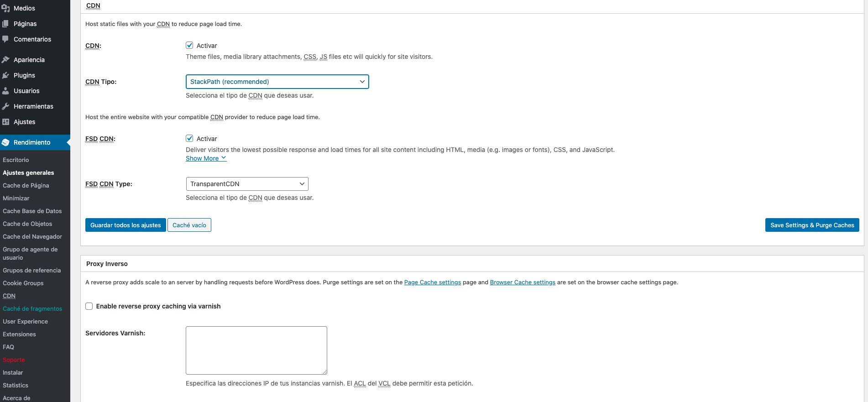Viewport: 868px width, 402px height.
Task: Click the Medios media icon in sidebar
Action: pyautogui.click(x=5, y=8)
